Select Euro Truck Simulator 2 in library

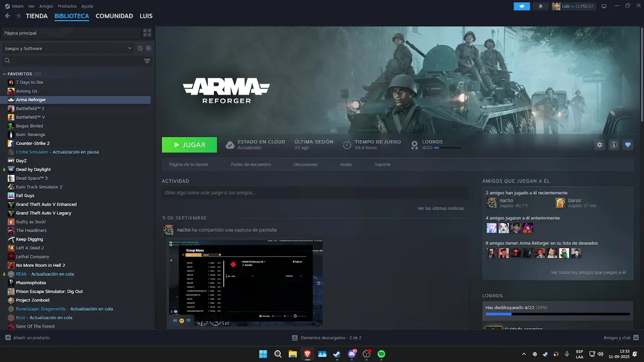tap(39, 187)
